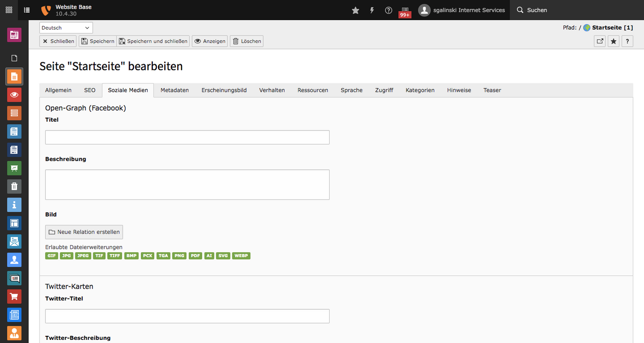
Task: Open the Deutsch language dropdown
Action: pos(65,27)
